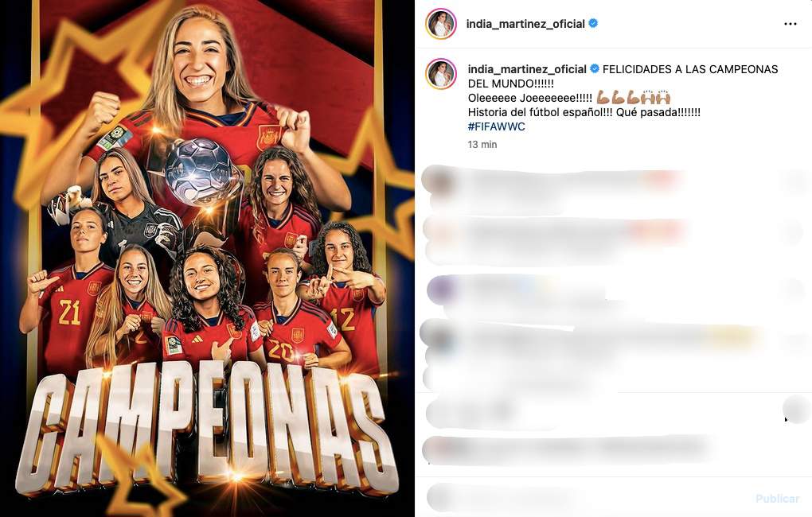Click the india_martinez_oficial username in the caption
This screenshot has width=812, height=517.
527,69
